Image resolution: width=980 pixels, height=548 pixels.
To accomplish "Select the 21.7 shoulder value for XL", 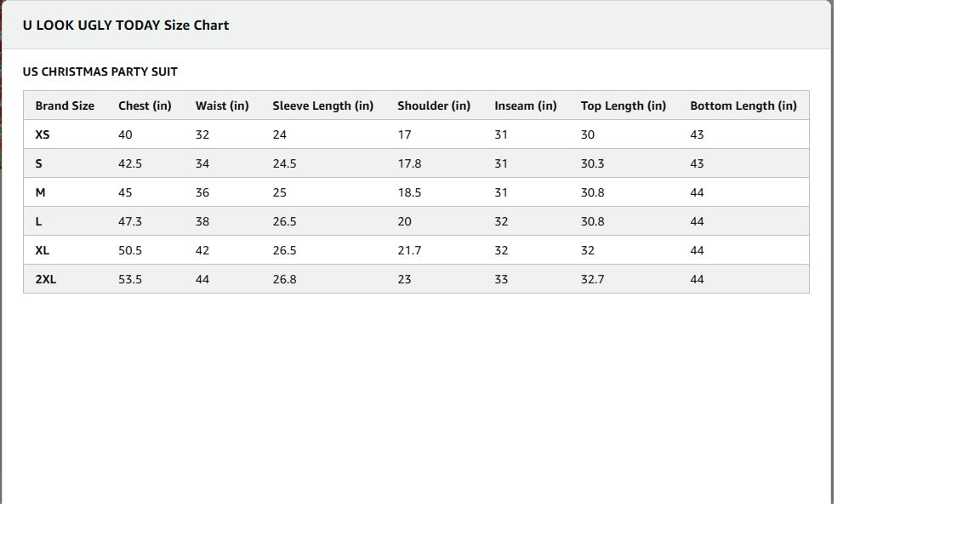I will point(409,251).
